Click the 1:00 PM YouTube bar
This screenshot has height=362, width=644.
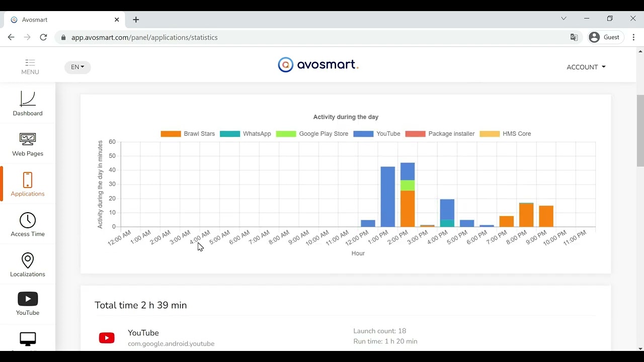[x=388, y=197]
